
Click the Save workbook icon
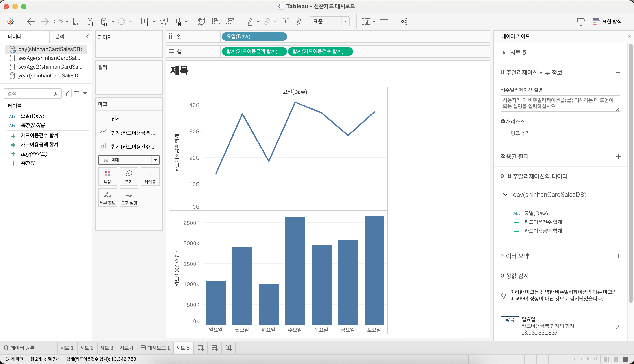76,22
